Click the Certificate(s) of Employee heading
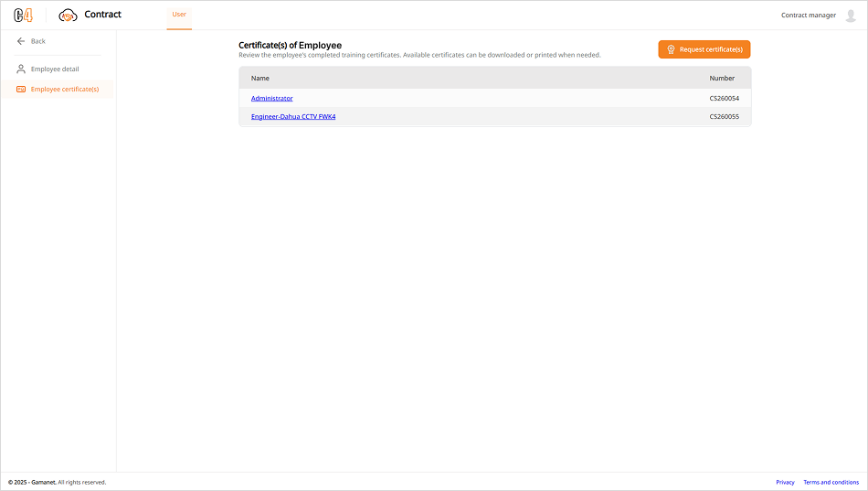This screenshot has height=491, width=868. (x=290, y=46)
